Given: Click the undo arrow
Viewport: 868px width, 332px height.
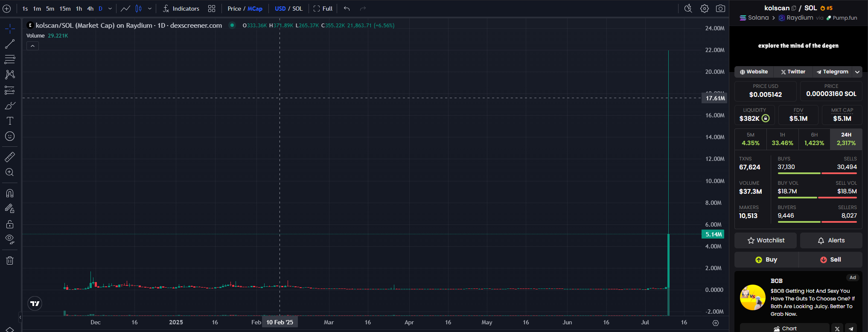Looking at the screenshot, I should 347,9.
